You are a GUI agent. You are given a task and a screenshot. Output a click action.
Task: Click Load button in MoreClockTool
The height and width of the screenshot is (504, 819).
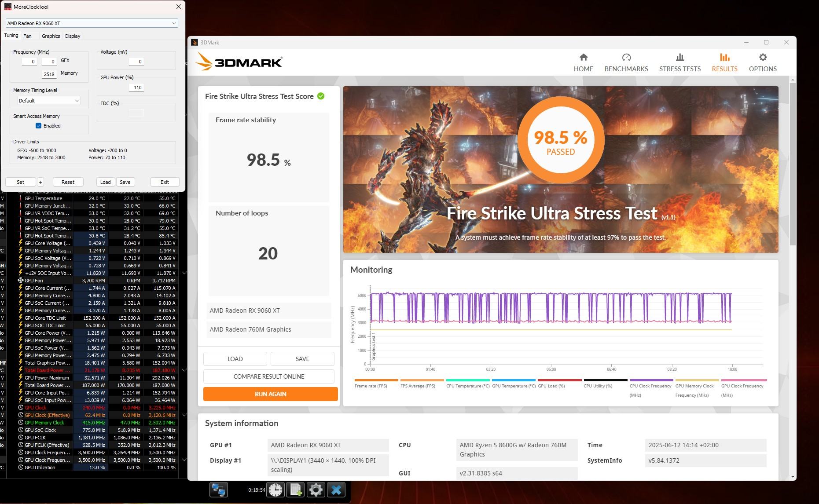click(106, 182)
